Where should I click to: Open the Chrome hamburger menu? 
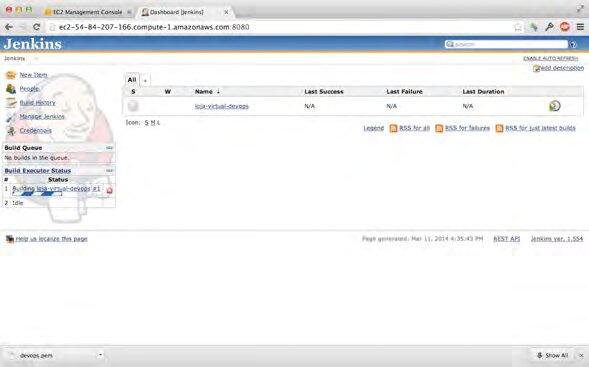pyautogui.click(x=580, y=27)
